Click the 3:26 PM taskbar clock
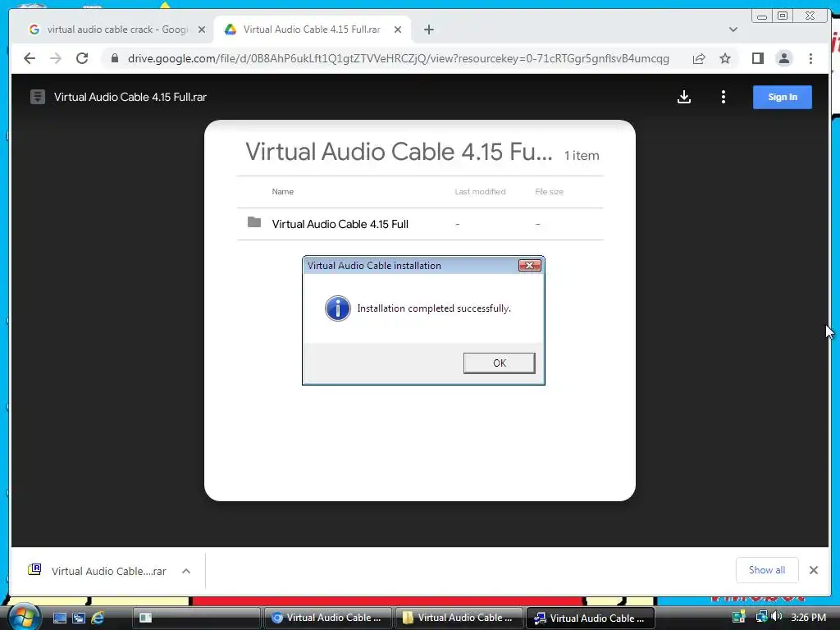Viewport: 840px width, 630px height. pyautogui.click(x=808, y=617)
